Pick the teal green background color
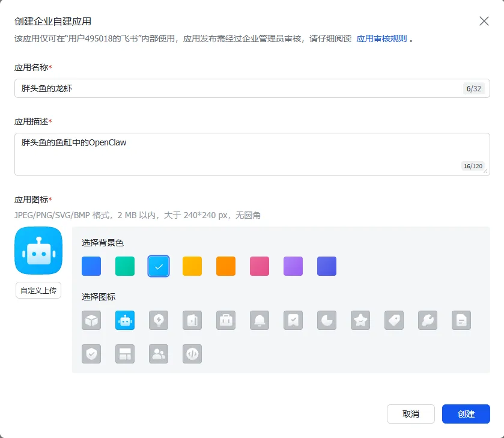 (125, 266)
